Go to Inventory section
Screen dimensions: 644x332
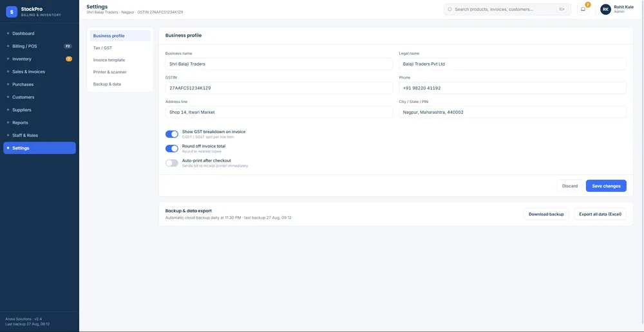[39, 59]
